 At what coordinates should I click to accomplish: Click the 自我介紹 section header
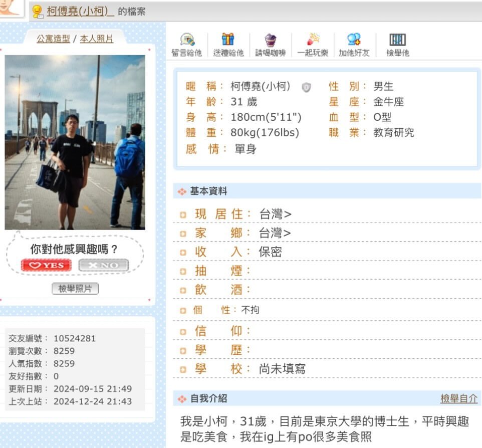[327, 398]
